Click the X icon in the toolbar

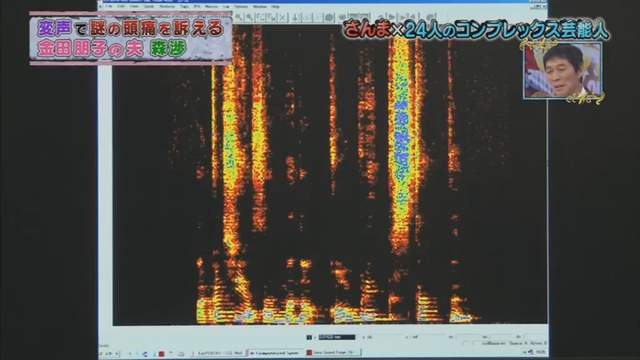click(x=282, y=17)
